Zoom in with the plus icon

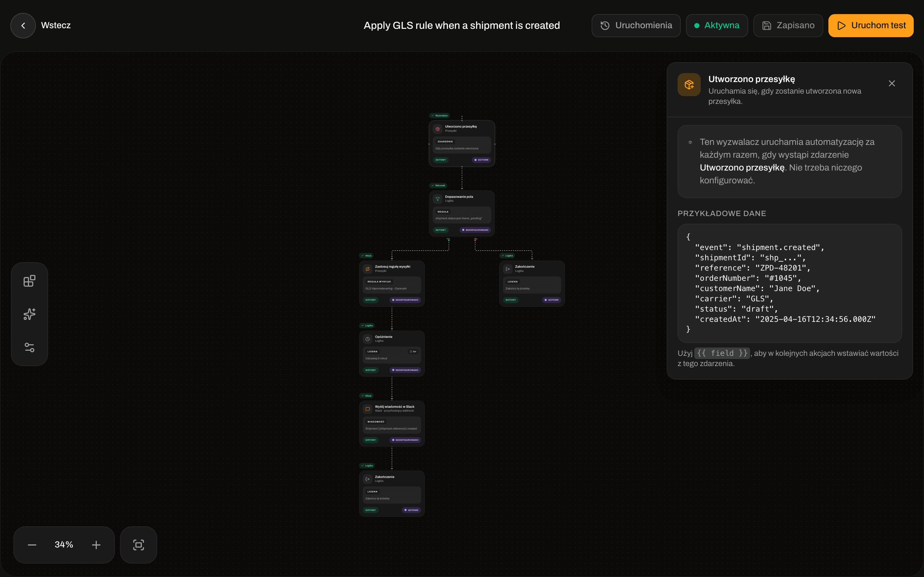(x=96, y=545)
